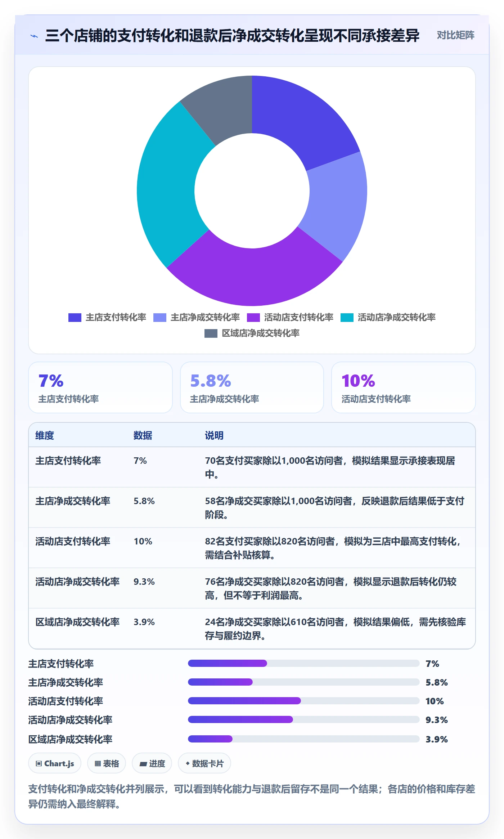Select table row 主店净成交转化率
Image resolution: width=504 pixels, height=839 pixels.
(x=252, y=508)
